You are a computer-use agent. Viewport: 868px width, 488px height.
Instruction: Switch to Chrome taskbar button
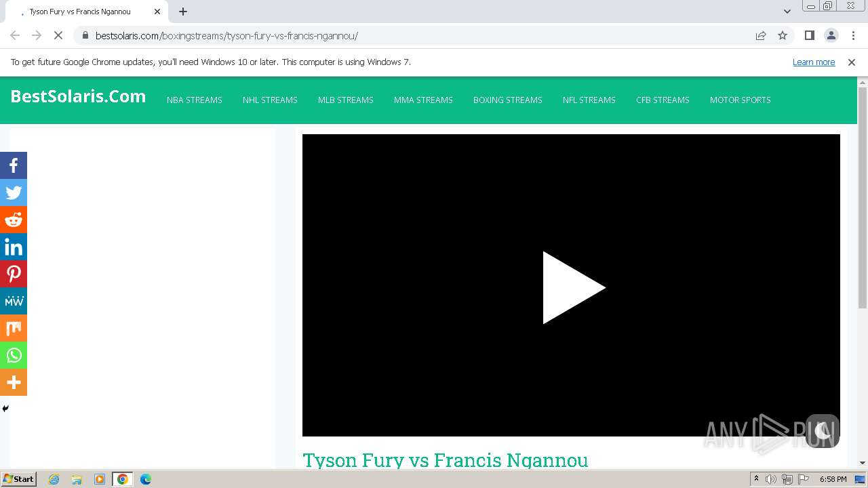click(123, 479)
